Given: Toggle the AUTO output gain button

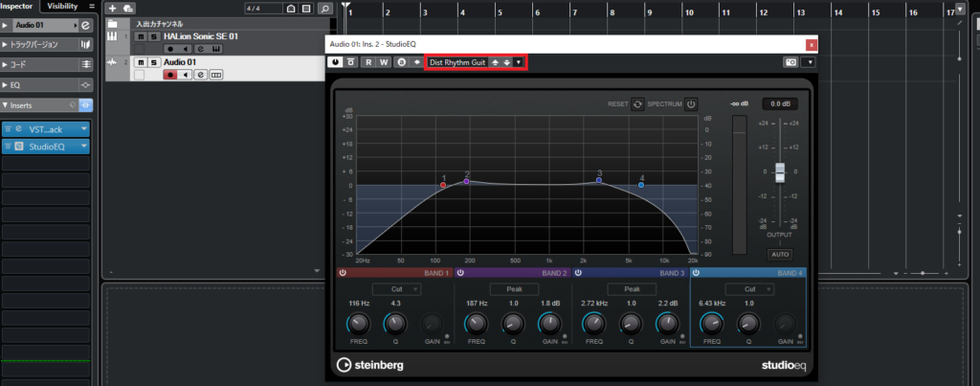Looking at the screenshot, I should (x=780, y=255).
